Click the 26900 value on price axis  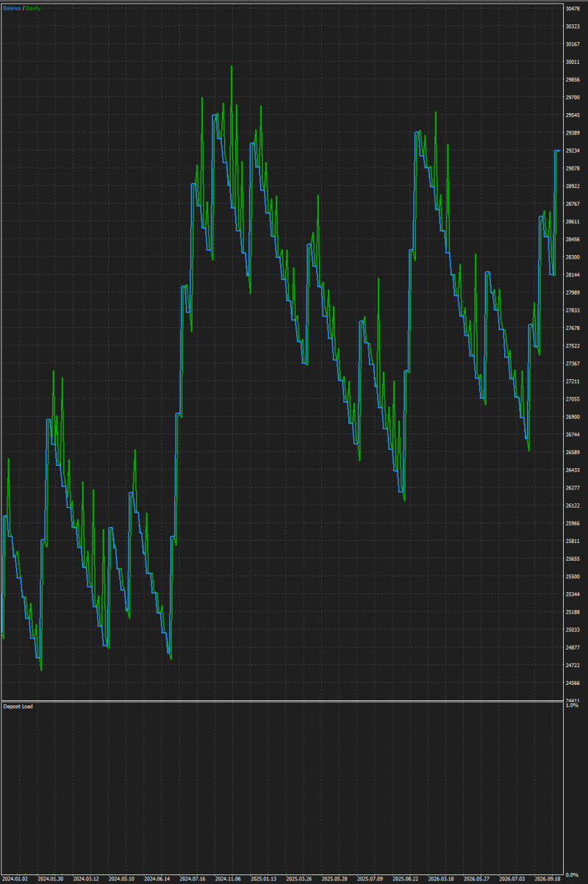tap(573, 417)
